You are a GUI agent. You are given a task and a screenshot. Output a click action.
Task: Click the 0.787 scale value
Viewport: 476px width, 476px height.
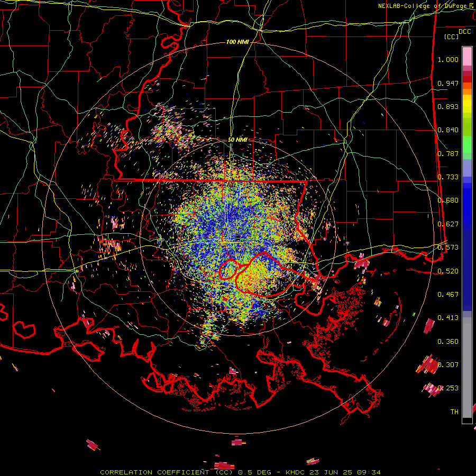pos(448,153)
